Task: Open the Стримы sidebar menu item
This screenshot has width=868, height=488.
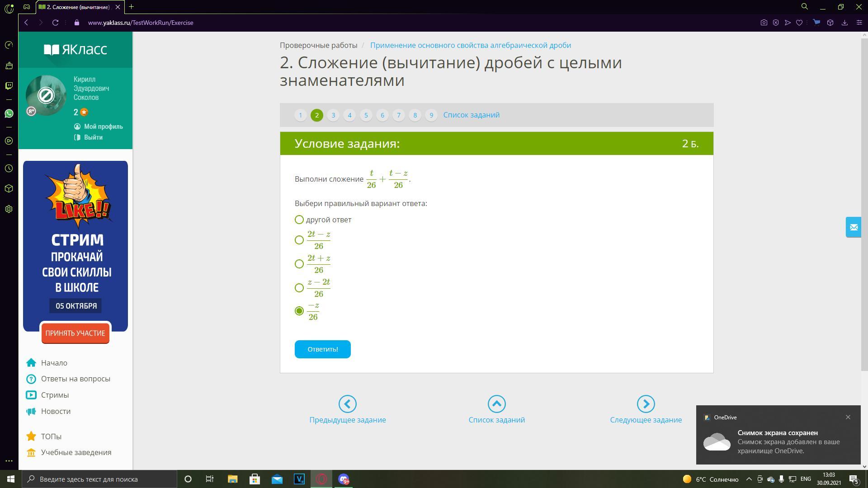Action: tap(55, 395)
